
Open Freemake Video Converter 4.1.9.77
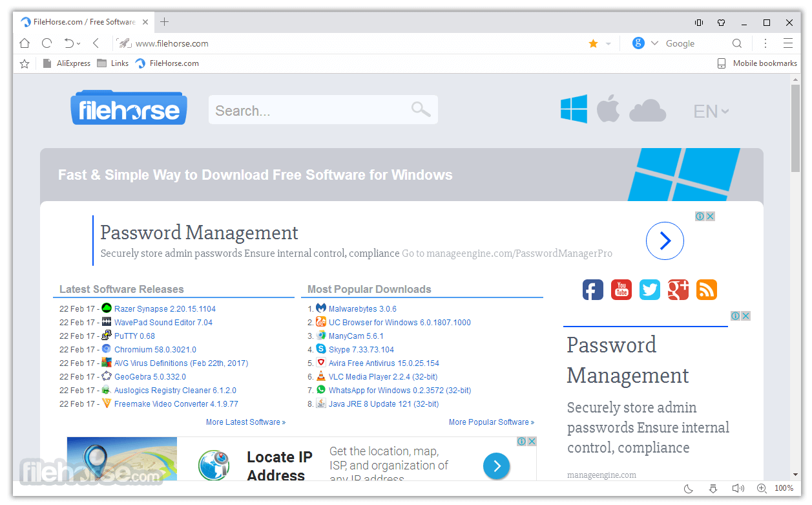click(x=176, y=404)
